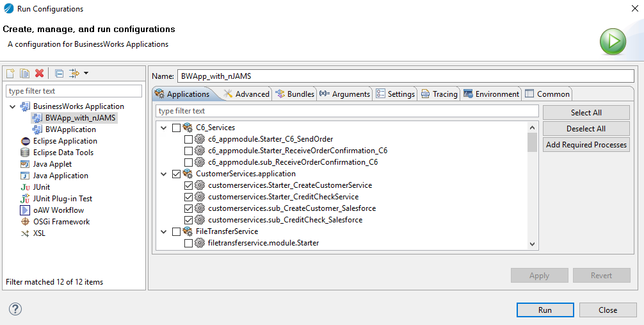Screen dimensions: 644x325
Task: Delete selected configuration with red X icon
Action: 40,73
